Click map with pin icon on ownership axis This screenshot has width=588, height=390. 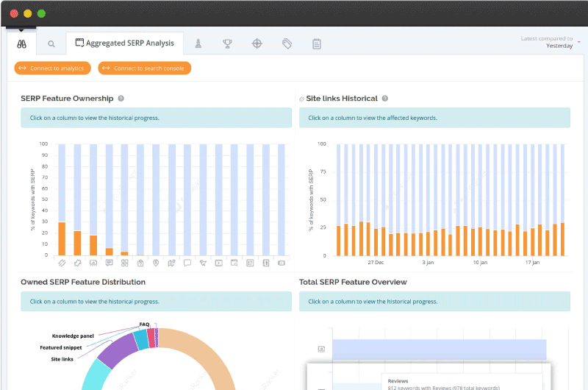pyautogui.click(x=172, y=263)
